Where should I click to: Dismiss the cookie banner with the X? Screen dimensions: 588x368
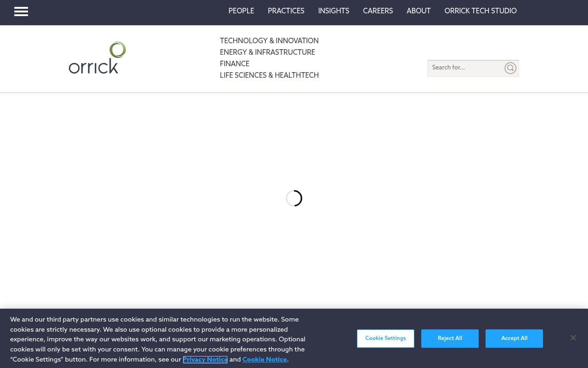tap(573, 338)
